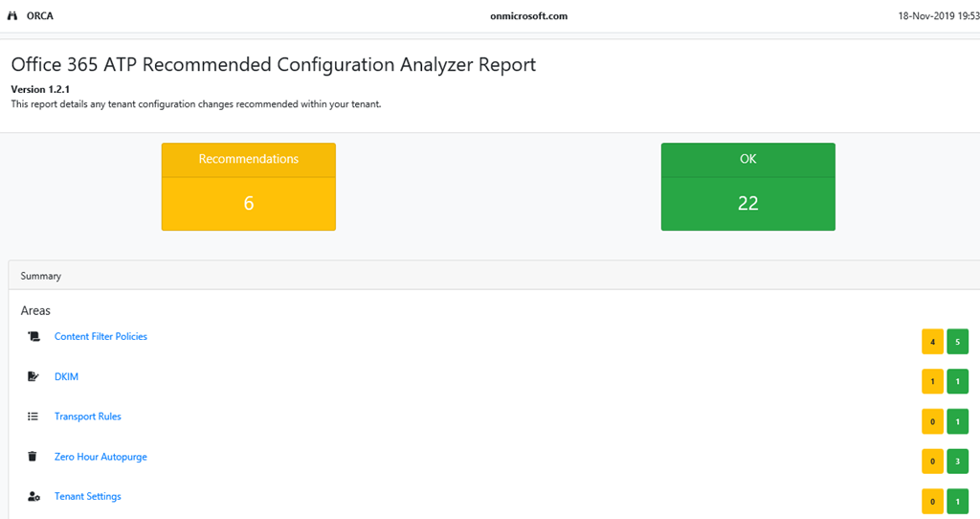Image resolution: width=980 pixels, height=519 pixels.
Task: Click the green OK count card
Action: pos(747,187)
